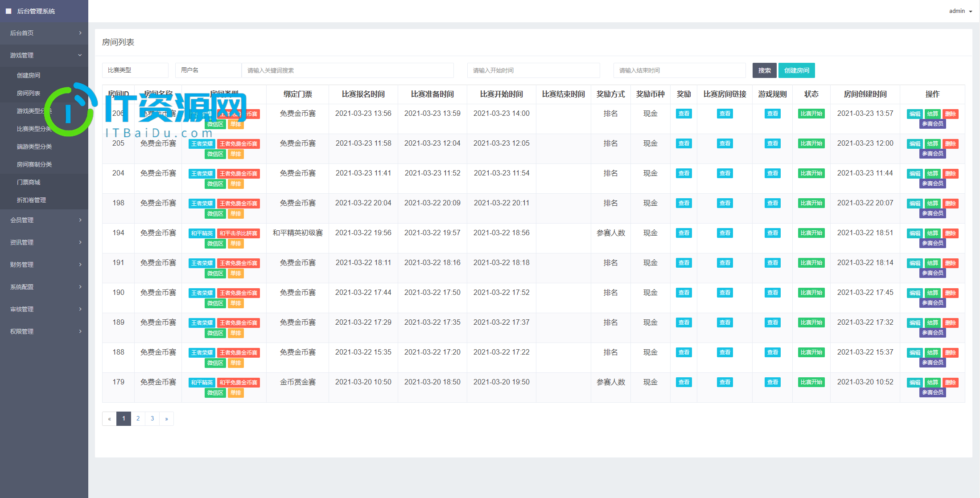Click the 和平精英 tag in room 194
Image resolution: width=980 pixels, height=498 pixels.
point(202,233)
